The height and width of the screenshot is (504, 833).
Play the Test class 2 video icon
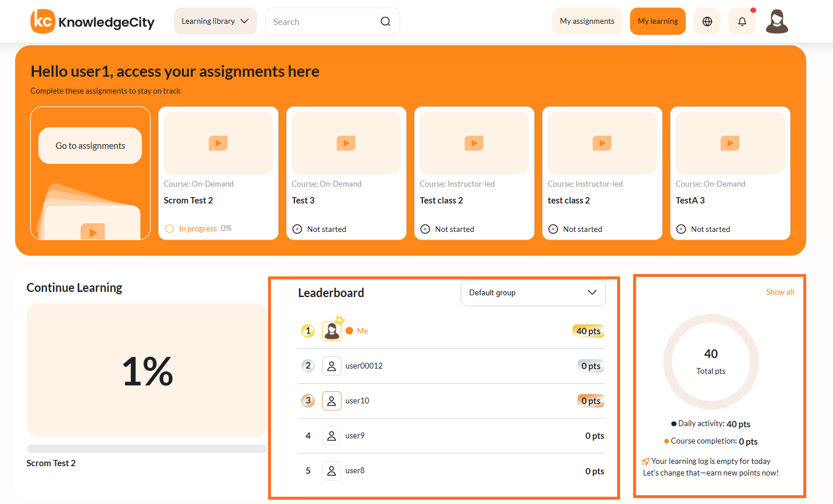474,143
